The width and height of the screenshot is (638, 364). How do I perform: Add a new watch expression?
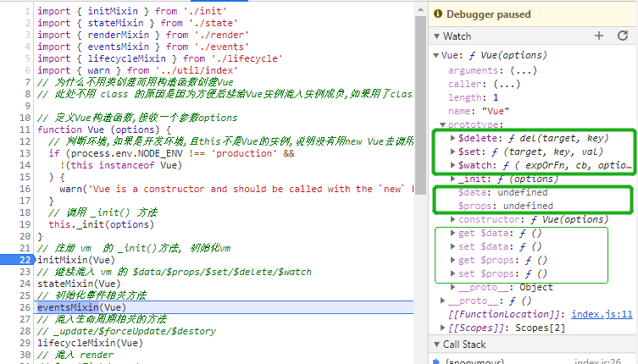coord(598,36)
